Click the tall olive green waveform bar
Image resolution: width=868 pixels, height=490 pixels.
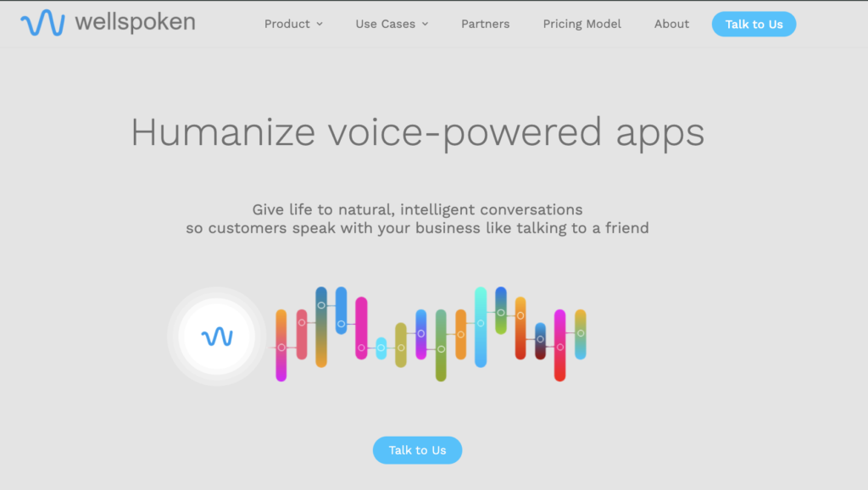coord(441,346)
